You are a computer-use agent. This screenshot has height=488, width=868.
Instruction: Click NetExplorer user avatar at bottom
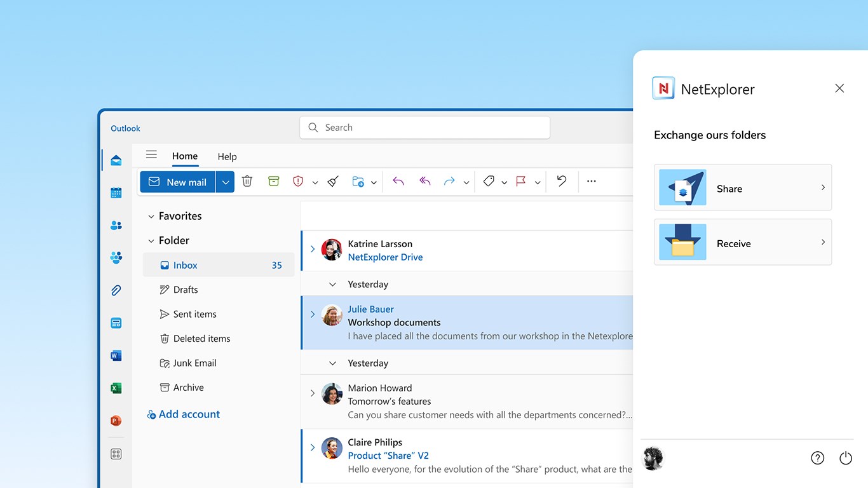tap(653, 458)
